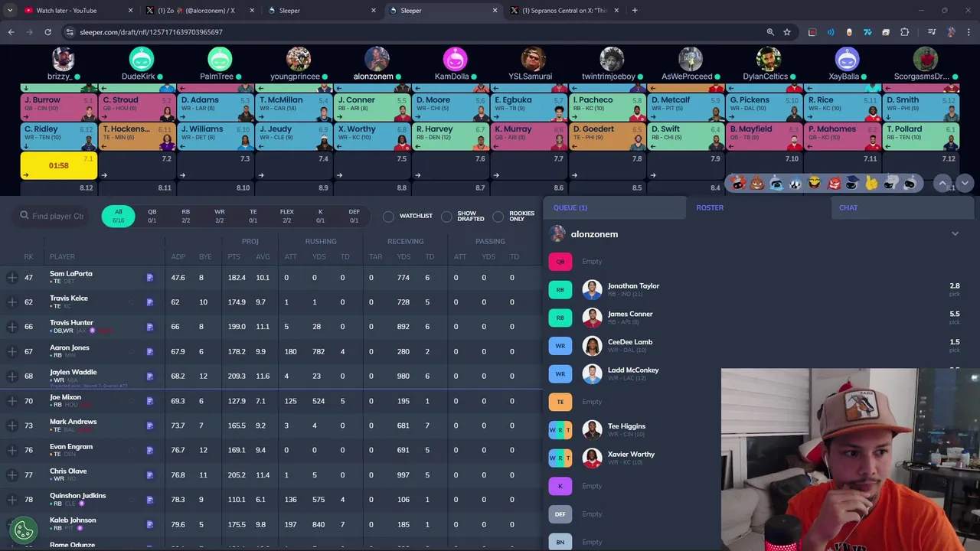The width and height of the screenshot is (980, 551).
Task: Select the All position filter
Action: (118, 217)
